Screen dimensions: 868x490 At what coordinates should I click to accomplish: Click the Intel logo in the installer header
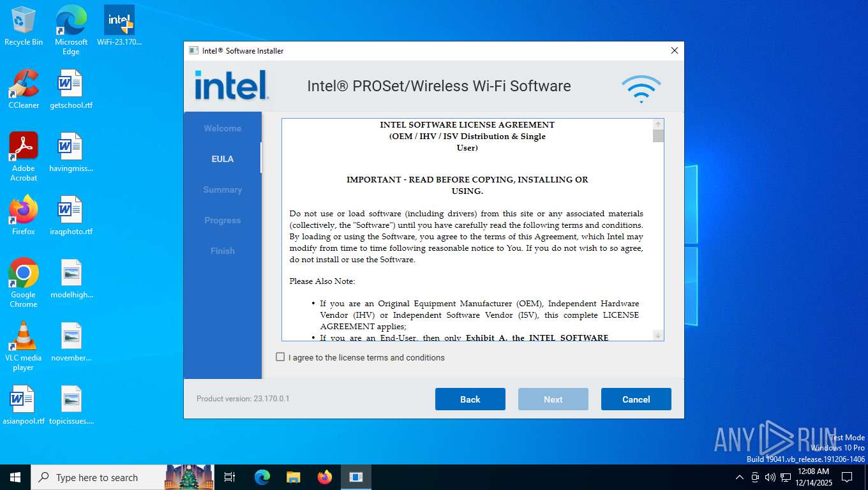[232, 85]
